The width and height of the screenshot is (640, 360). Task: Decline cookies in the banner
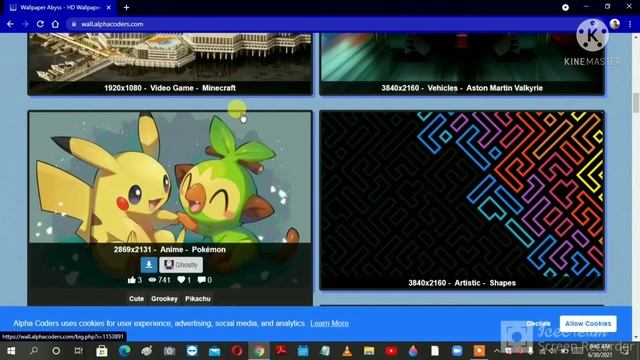538,324
